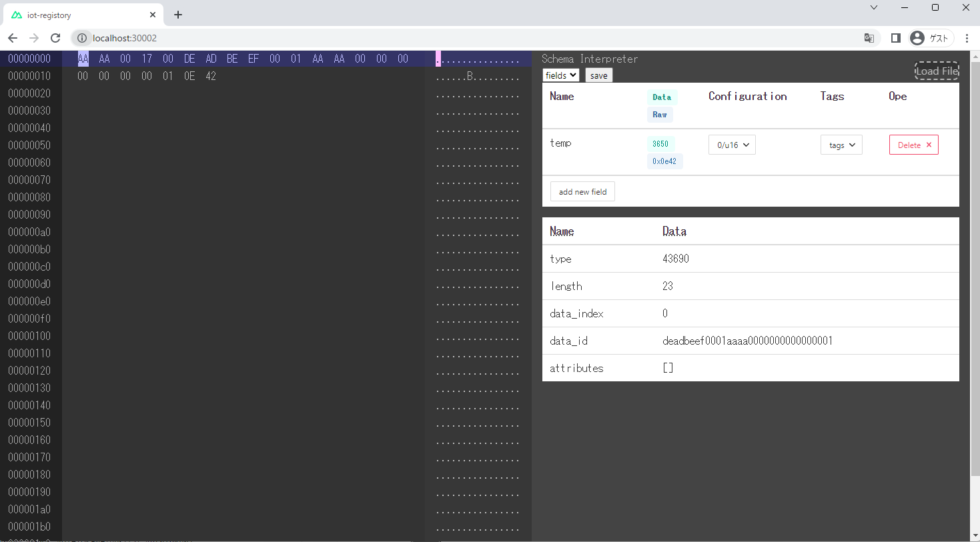980x542 pixels.
Task: Click the Data badge in the header
Action: pyautogui.click(x=662, y=97)
